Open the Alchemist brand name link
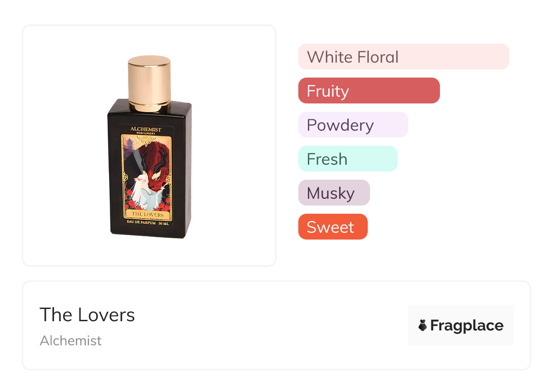This screenshot has width=553, height=392. (71, 341)
